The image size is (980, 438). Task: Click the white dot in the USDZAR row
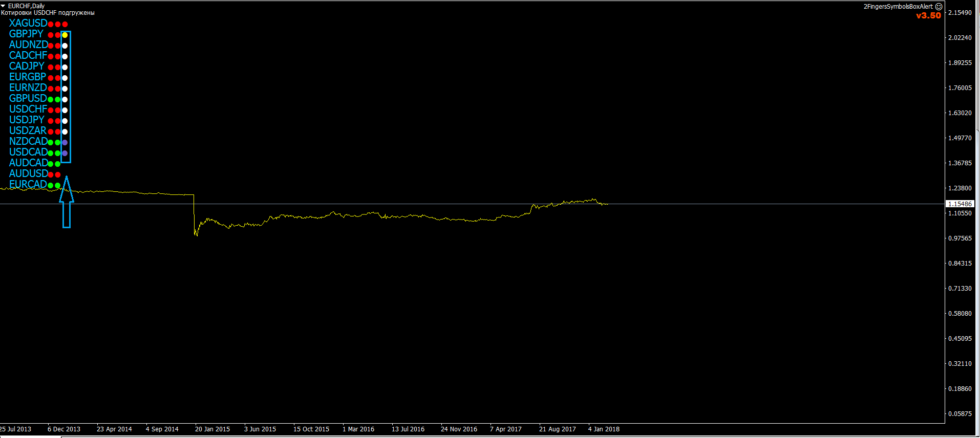click(65, 132)
